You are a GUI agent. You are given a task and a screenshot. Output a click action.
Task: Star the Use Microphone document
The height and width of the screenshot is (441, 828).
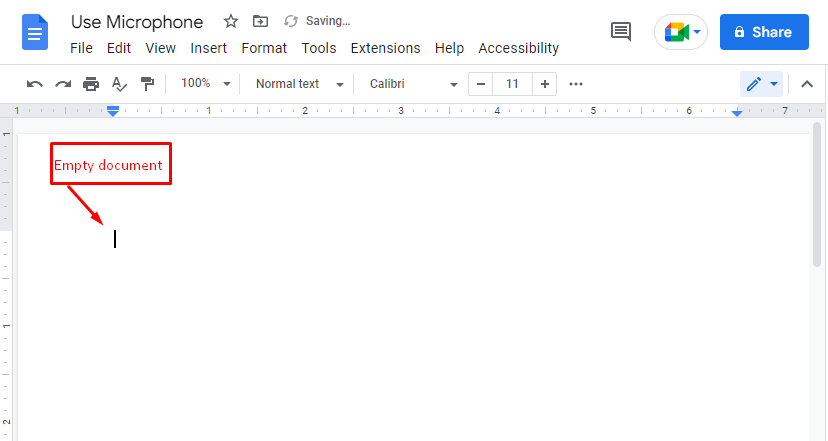[230, 21]
